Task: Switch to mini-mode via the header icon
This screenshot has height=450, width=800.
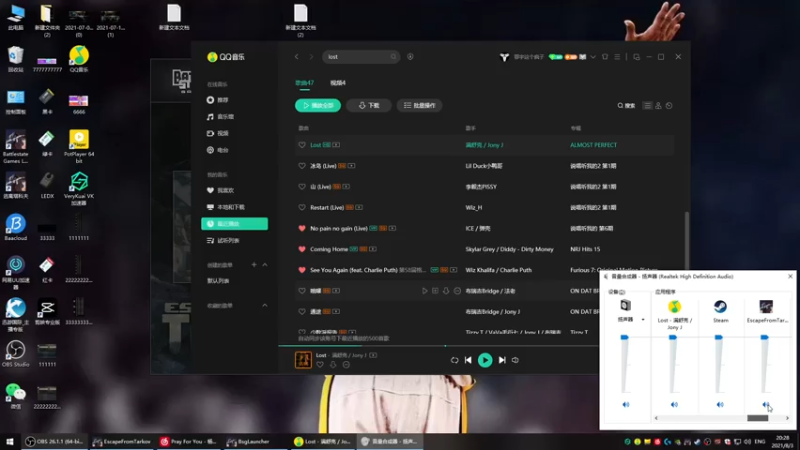Action: (x=636, y=57)
